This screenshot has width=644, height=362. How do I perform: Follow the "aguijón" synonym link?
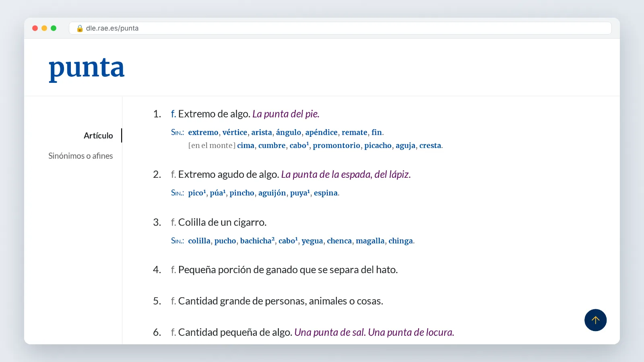272,193
